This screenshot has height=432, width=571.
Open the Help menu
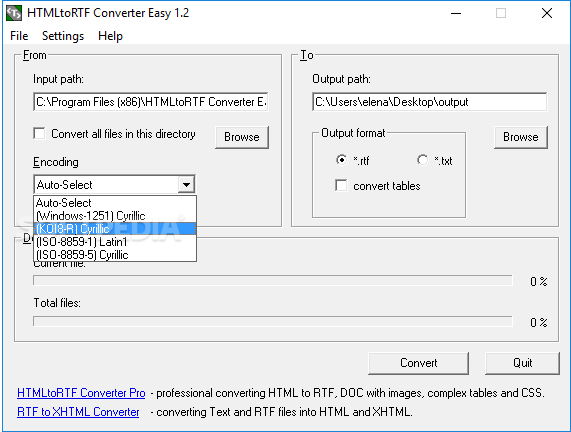pos(110,36)
